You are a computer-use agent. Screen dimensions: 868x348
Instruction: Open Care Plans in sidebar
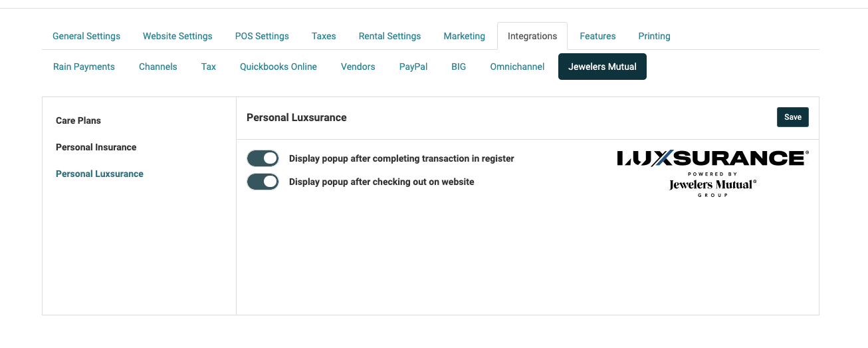pos(78,120)
